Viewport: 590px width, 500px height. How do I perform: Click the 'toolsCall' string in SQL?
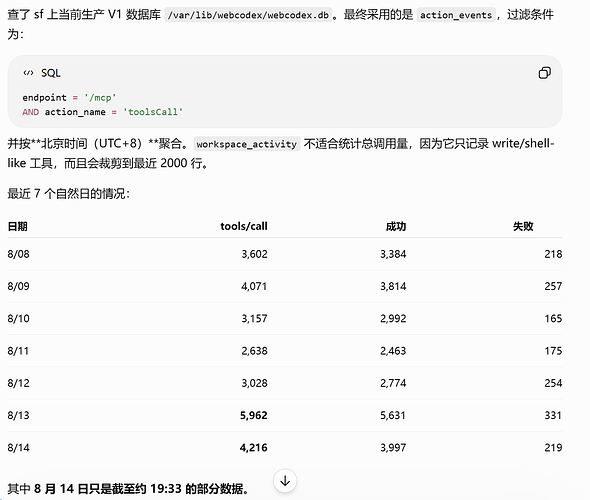(x=153, y=112)
